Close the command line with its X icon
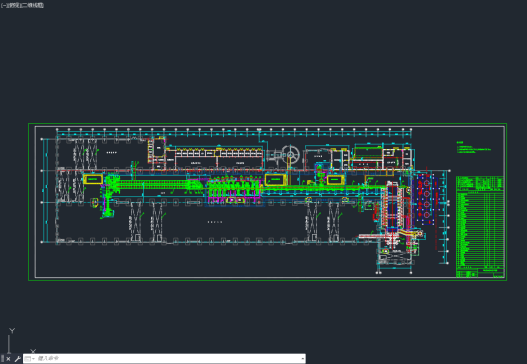 coord(8,359)
